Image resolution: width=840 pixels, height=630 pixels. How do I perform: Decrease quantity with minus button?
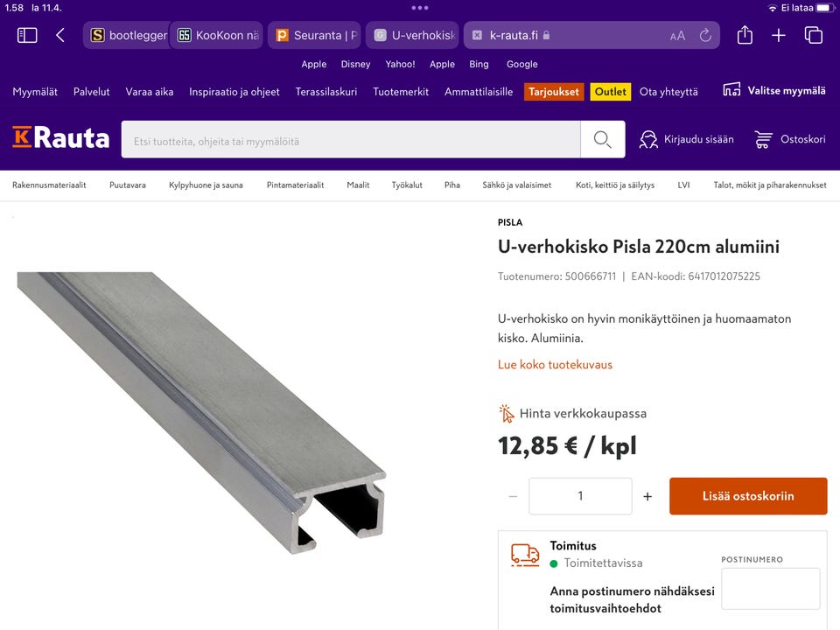513,496
